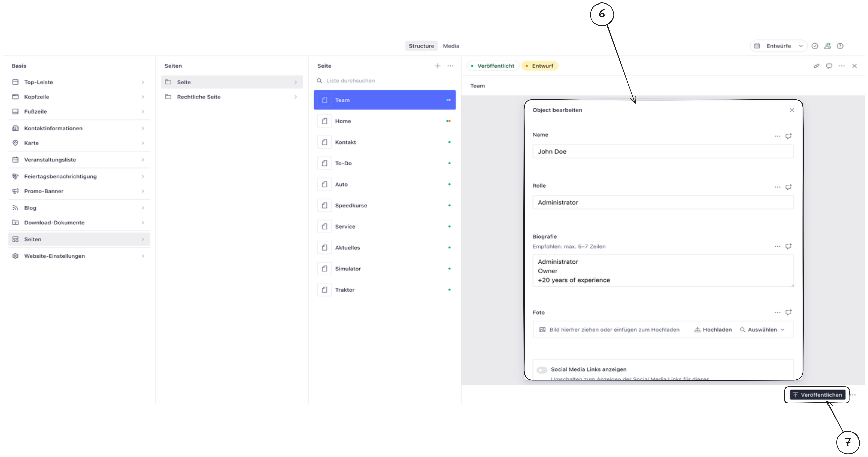This screenshot has height=457, width=868.
Task: Toggle Social Media Links anzeigen switch
Action: pos(542,370)
